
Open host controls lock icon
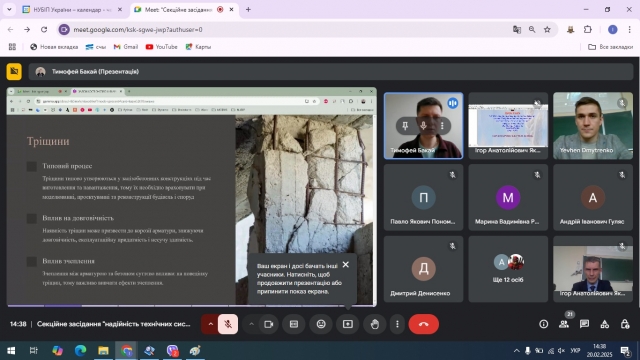[x=625, y=324]
